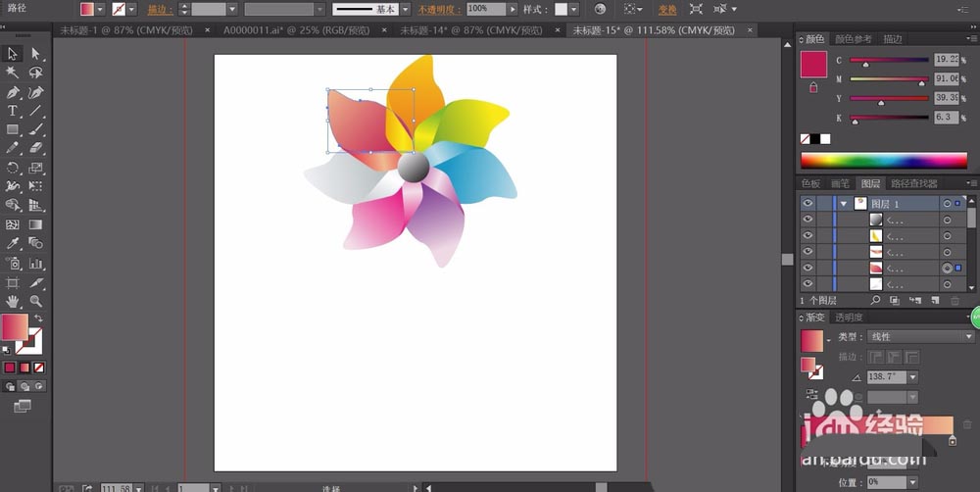This screenshot has height=492, width=980.
Task: Open the gradient angle 138.7° dropdown
Action: tap(913, 377)
